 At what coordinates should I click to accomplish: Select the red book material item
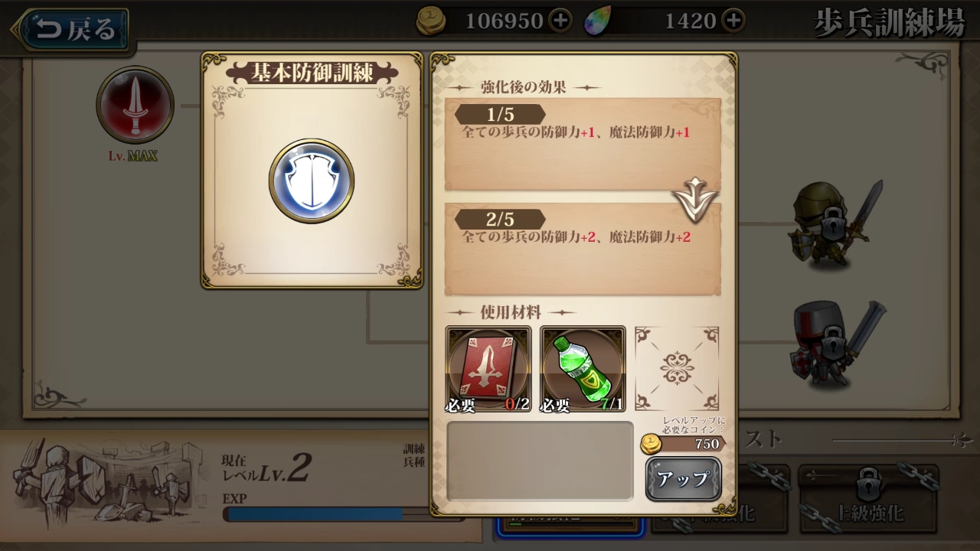(x=488, y=369)
